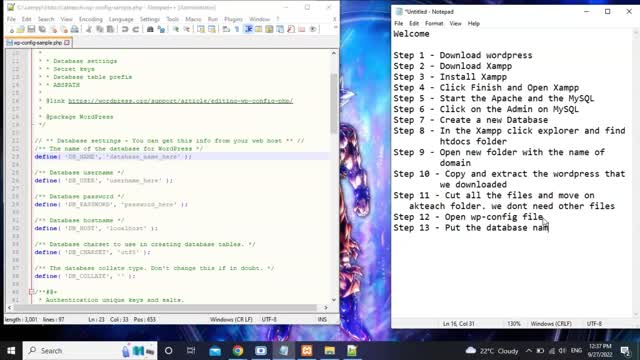Image resolution: width=640 pixels, height=360 pixels.
Task: Click the Notepad++ vertical scrollbar thumb
Action: (x=333, y=103)
